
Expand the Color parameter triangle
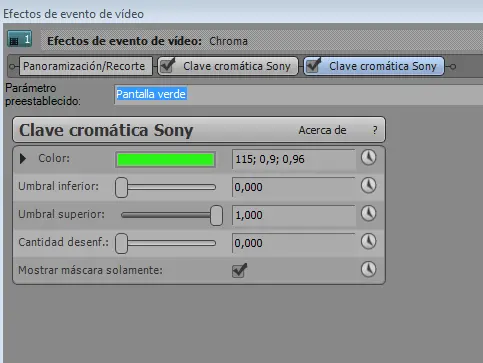23,158
